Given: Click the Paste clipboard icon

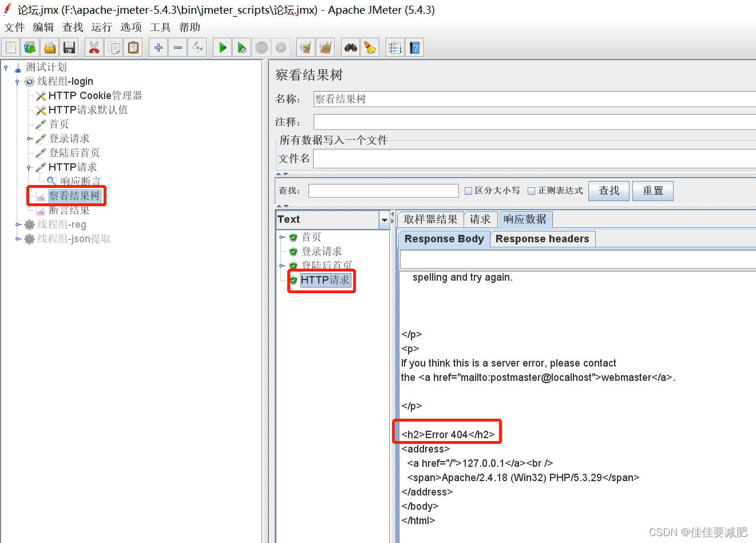Looking at the screenshot, I should [133, 48].
